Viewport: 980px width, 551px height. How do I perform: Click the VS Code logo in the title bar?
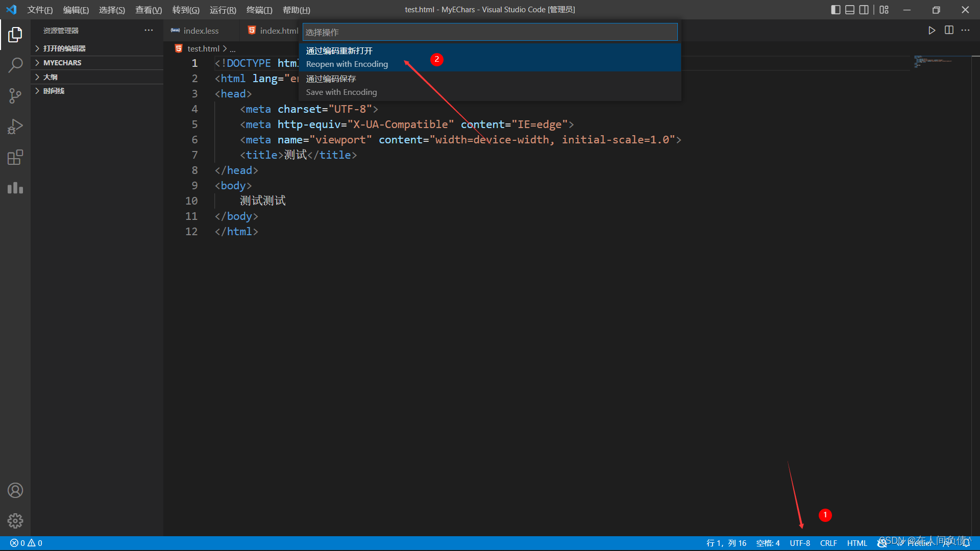[11, 10]
